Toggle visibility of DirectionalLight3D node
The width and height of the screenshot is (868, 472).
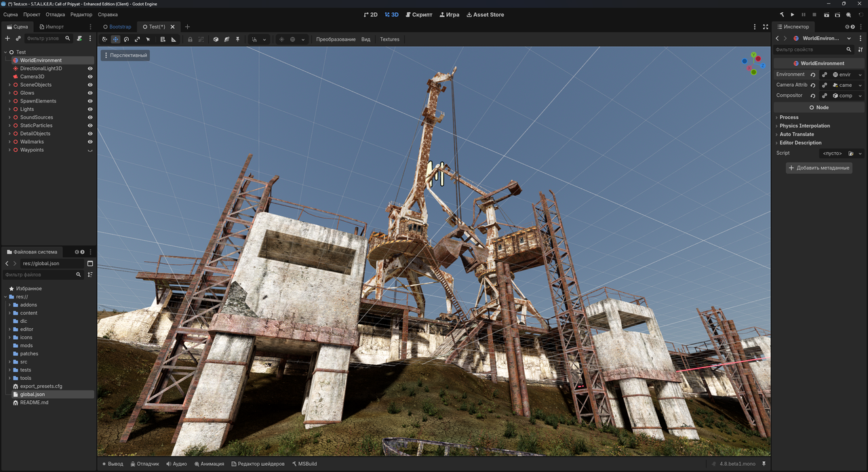(x=90, y=68)
